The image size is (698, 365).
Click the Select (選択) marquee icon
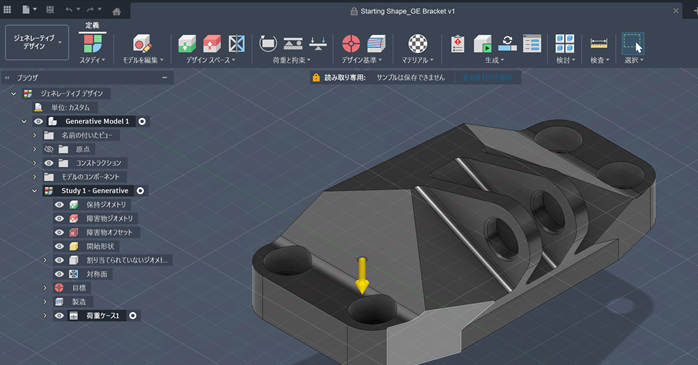[633, 44]
